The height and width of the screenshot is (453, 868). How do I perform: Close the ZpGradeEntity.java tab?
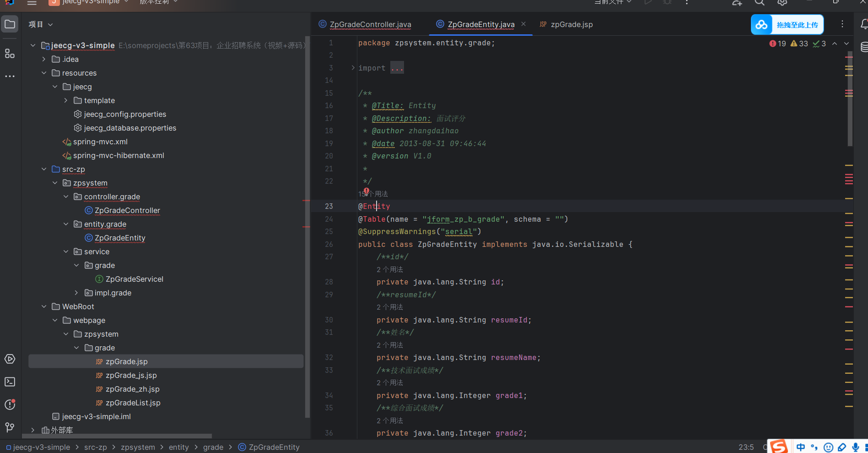(523, 24)
